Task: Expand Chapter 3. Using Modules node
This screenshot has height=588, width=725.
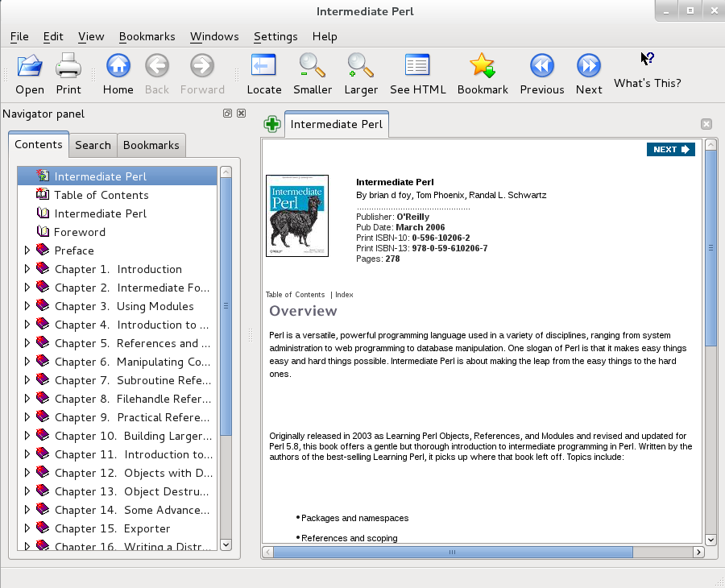Action: [27, 305]
